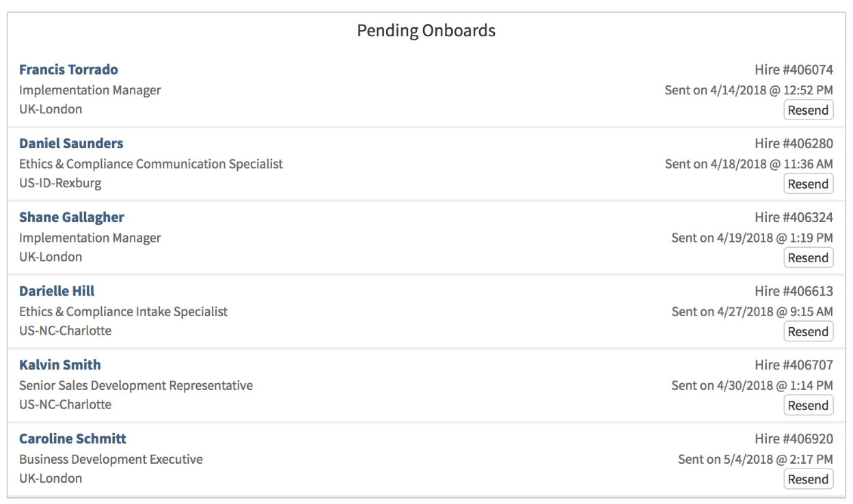853x504 pixels.
Task: Open Francis Torrado's profile link
Action: point(68,69)
